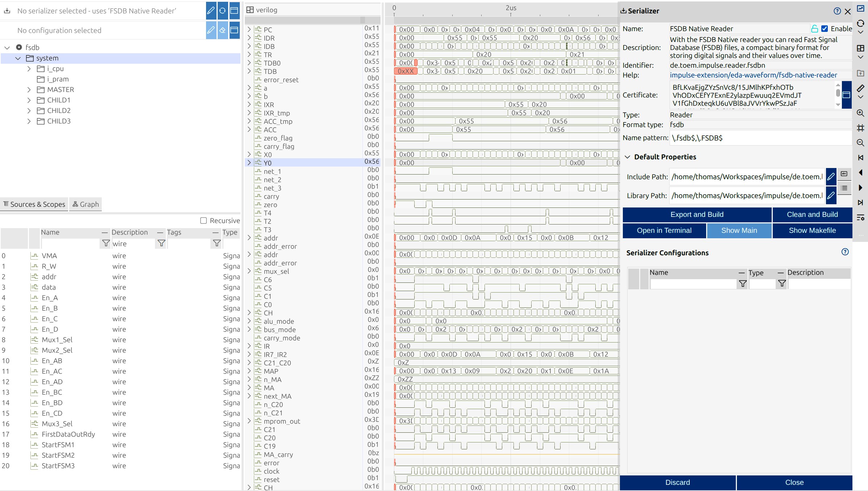This screenshot has height=491, width=868.
Task: Click the ruler measurement tool icon
Action: (860, 88)
